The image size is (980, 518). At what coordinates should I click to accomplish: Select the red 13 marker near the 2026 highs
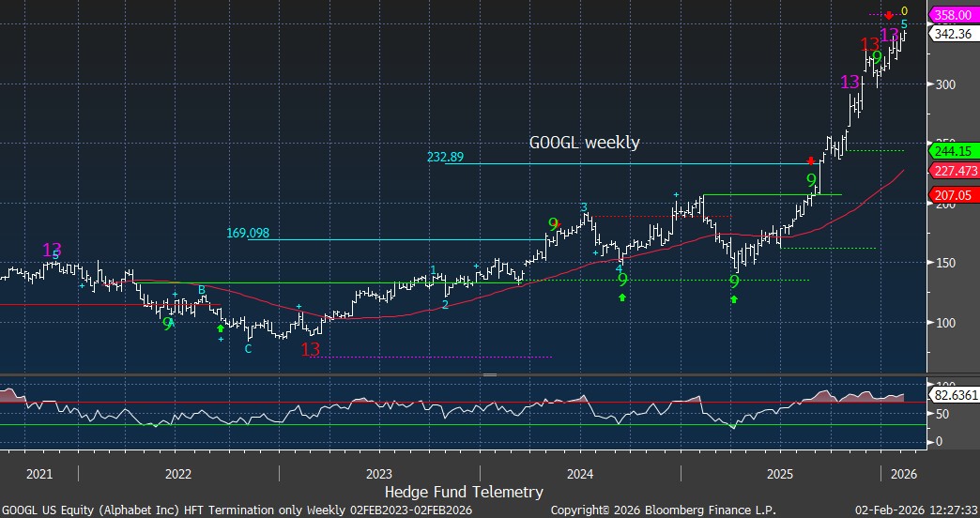point(869,44)
